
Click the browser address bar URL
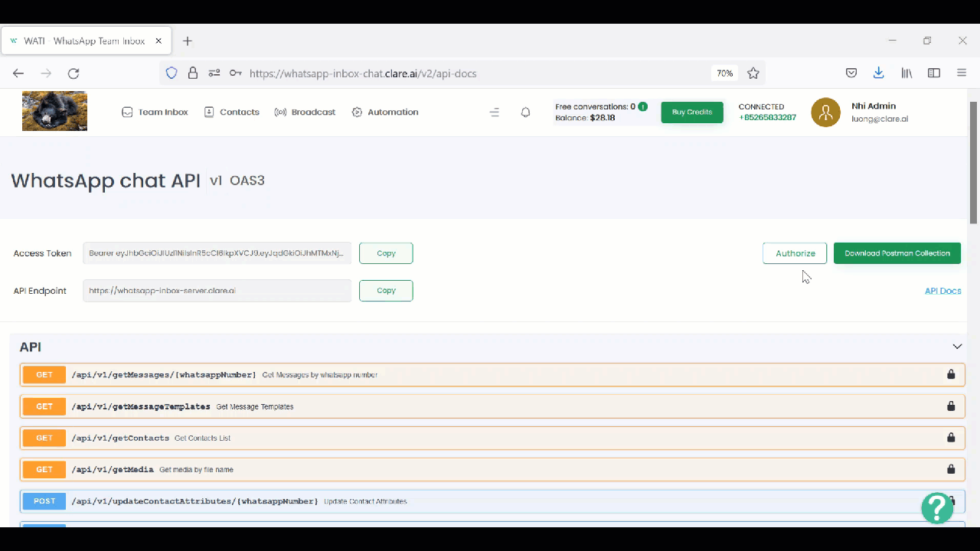pyautogui.click(x=363, y=73)
